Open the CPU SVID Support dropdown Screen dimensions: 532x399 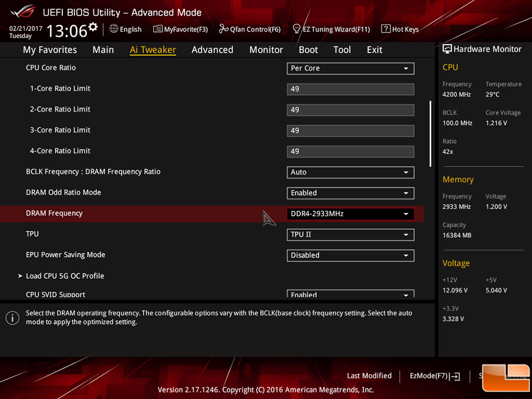(x=351, y=294)
